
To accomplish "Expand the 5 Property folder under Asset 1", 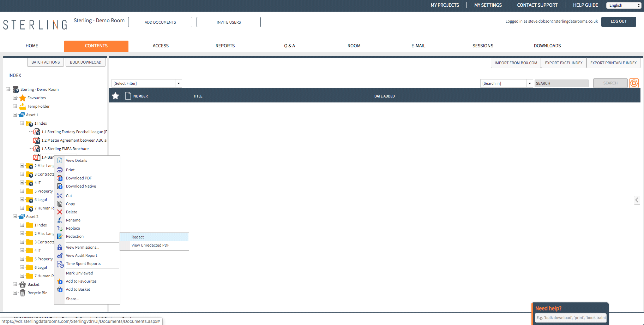I will click(x=22, y=191).
